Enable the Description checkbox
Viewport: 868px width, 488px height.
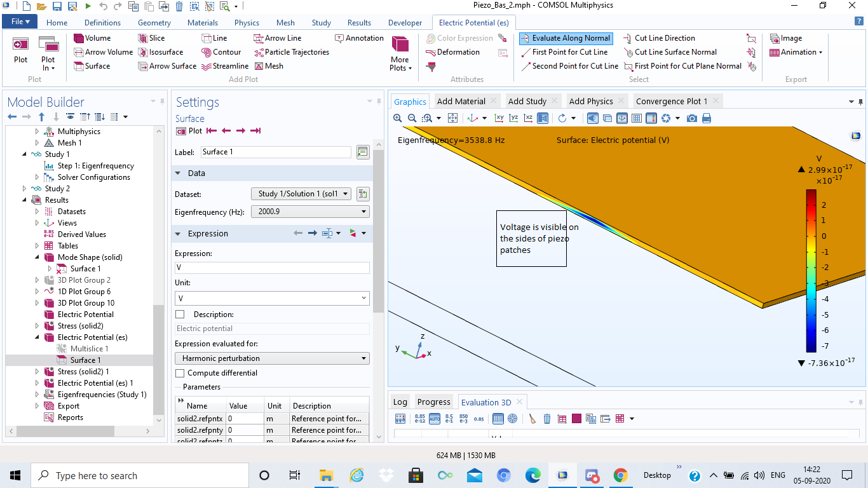(180, 315)
